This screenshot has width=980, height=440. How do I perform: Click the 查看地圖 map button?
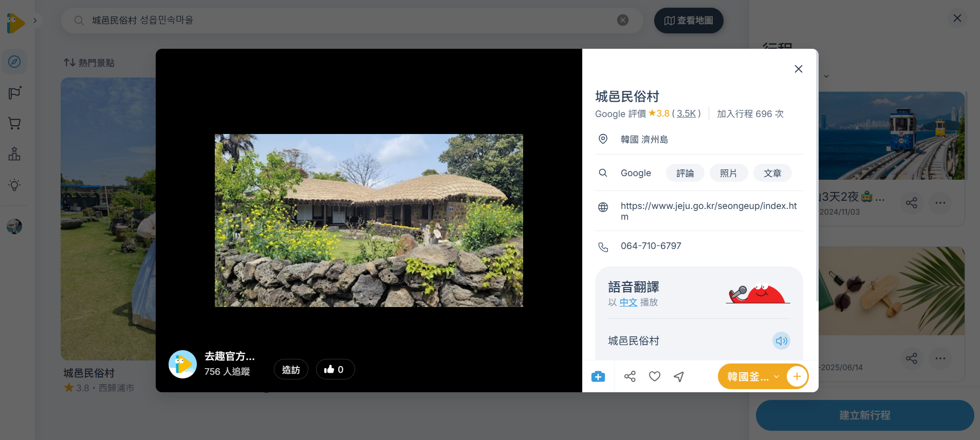[689, 21]
